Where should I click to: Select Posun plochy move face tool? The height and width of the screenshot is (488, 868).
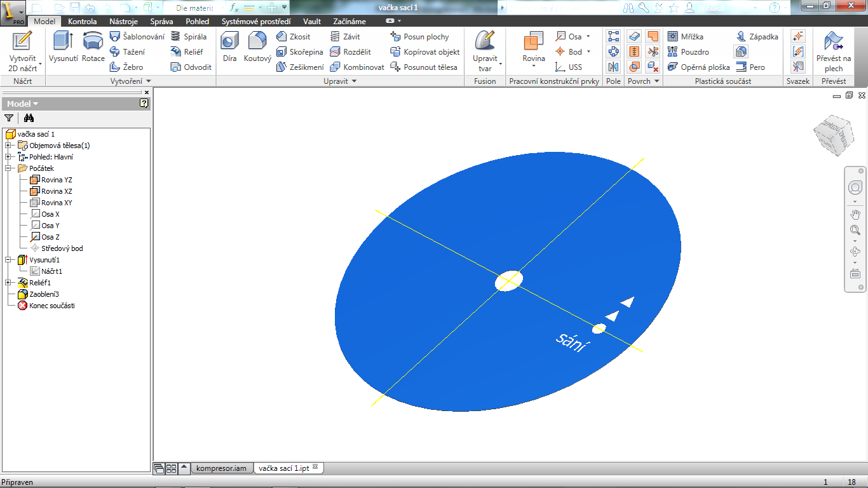(x=419, y=37)
